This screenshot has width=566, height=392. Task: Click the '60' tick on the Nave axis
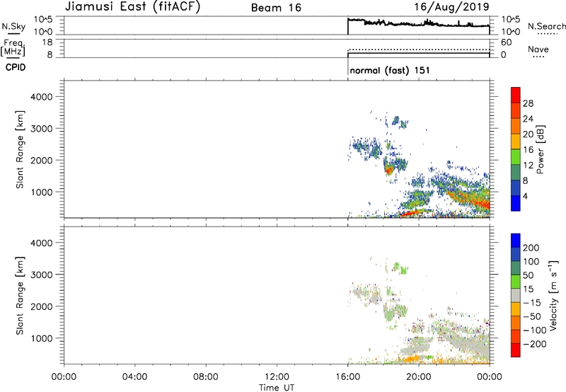(507, 42)
